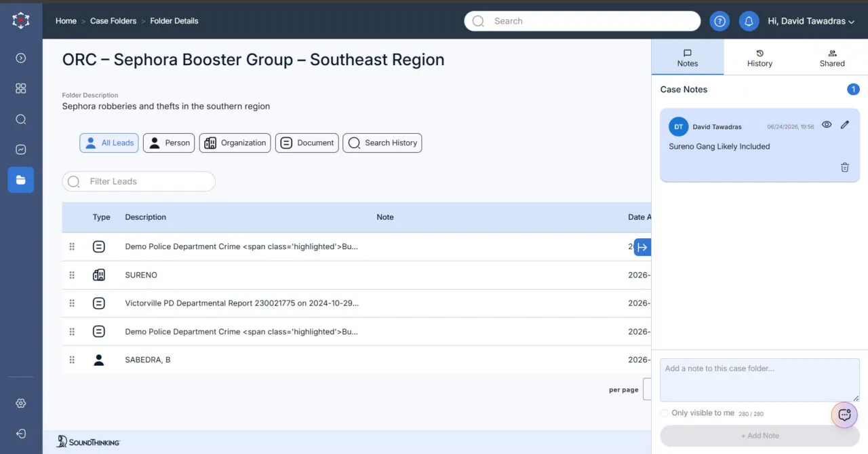The width and height of the screenshot is (868, 454).
Task: Open the analytics chart sidebar icon
Action: click(21, 149)
